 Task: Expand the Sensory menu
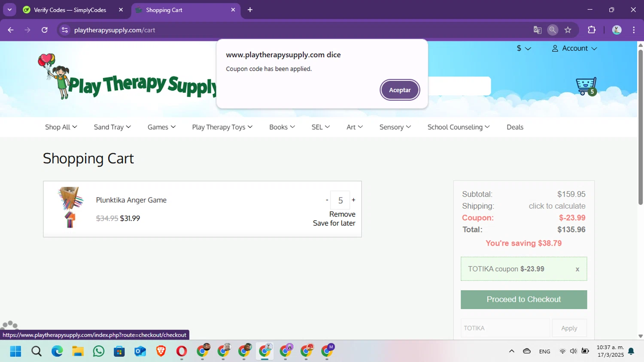click(395, 127)
